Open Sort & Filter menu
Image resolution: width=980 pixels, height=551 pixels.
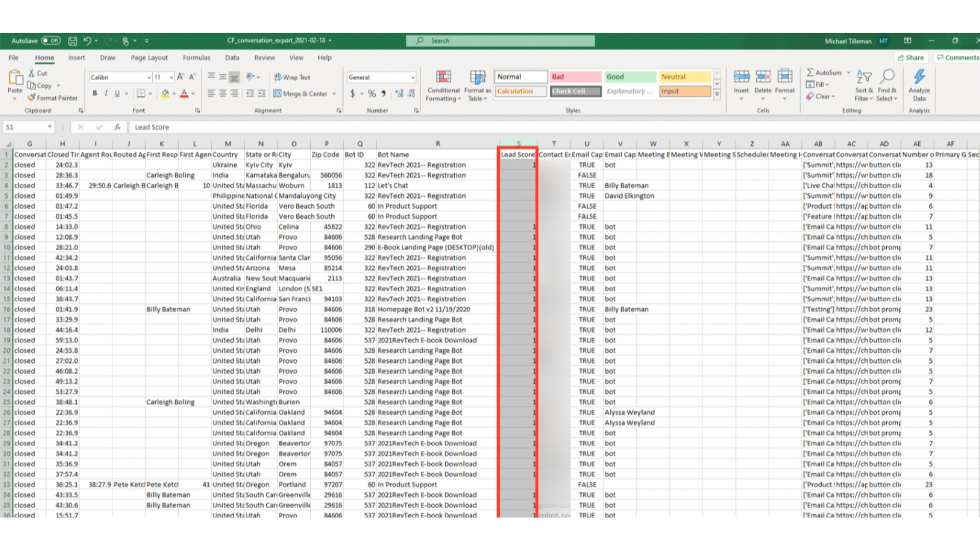[x=864, y=86]
